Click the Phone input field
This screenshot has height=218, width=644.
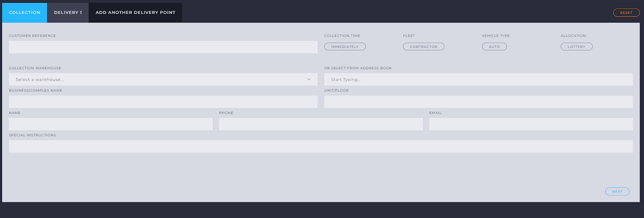click(321, 124)
